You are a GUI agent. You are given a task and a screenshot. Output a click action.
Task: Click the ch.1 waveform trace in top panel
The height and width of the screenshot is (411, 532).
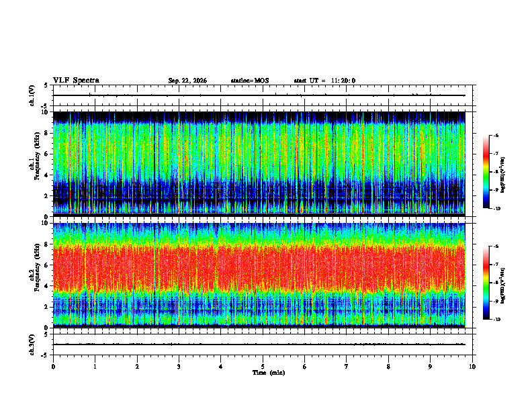pos(259,95)
